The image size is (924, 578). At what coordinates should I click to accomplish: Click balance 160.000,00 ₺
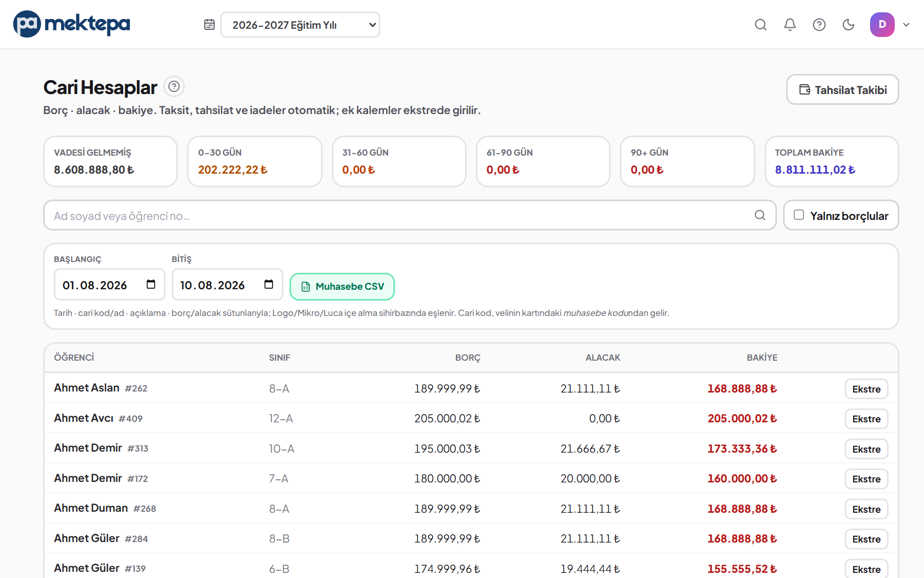click(x=742, y=479)
